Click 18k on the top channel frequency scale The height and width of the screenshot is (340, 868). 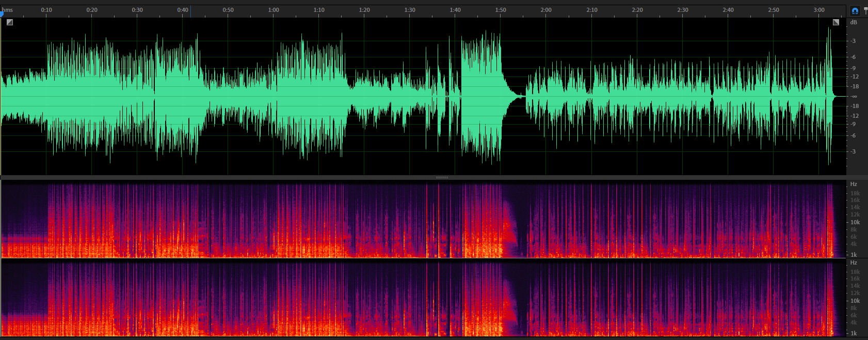click(x=855, y=194)
